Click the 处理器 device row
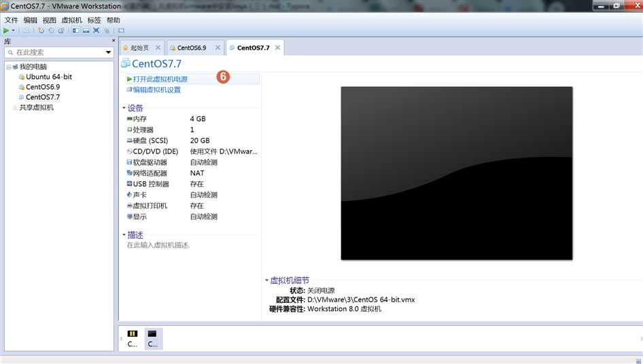This screenshot has height=364, width=643. pyautogui.click(x=192, y=130)
